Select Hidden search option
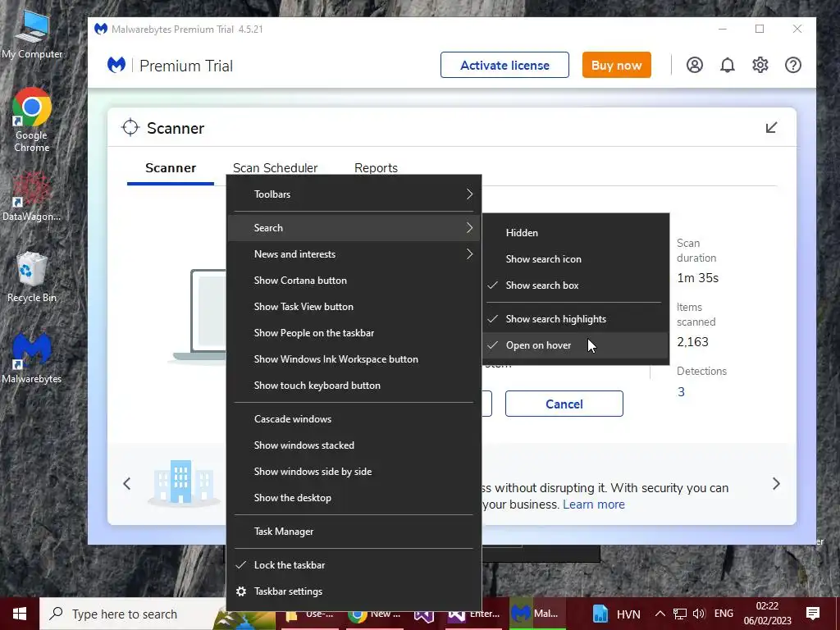840x630 pixels. pyautogui.click(x=575, y=232)
